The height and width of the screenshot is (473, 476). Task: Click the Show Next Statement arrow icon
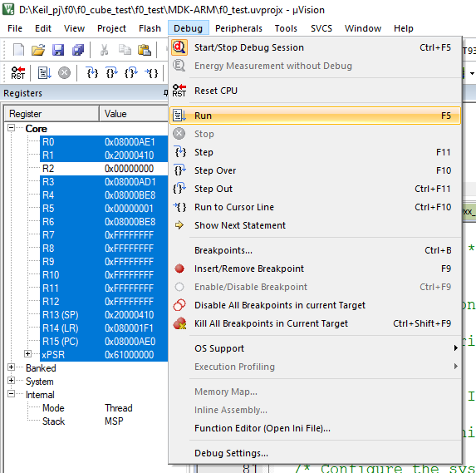click(x=179, y=225)
